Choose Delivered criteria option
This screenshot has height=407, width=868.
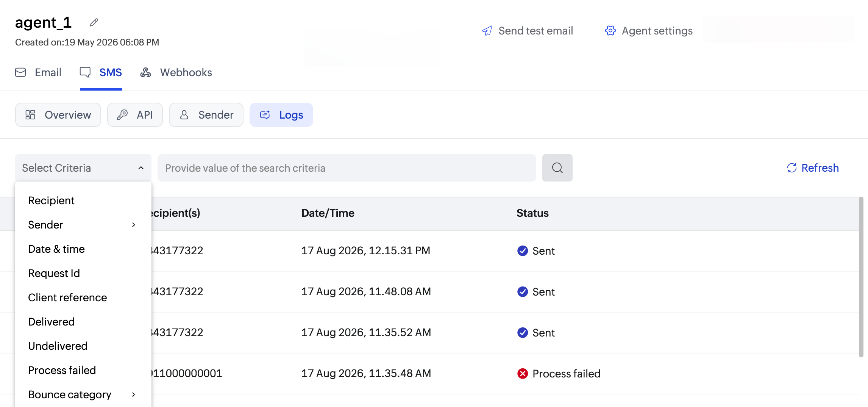(83, 322)
